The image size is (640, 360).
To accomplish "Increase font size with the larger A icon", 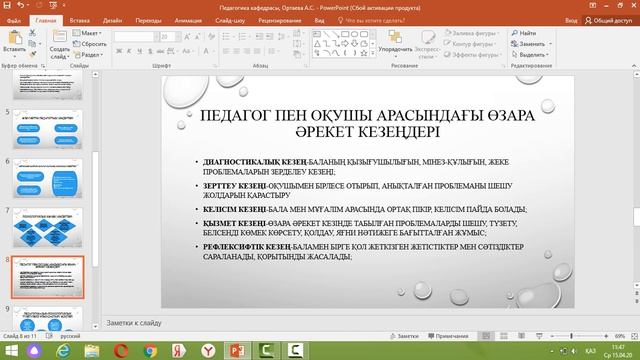I will point(187,37).
